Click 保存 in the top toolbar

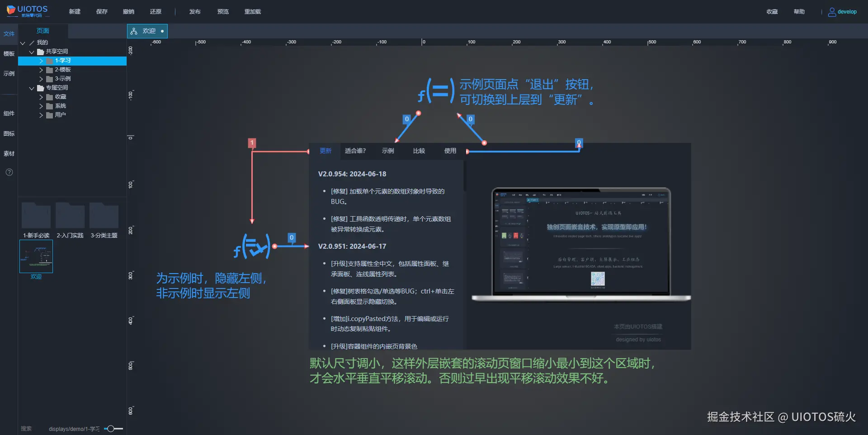[x=102, y=12]
